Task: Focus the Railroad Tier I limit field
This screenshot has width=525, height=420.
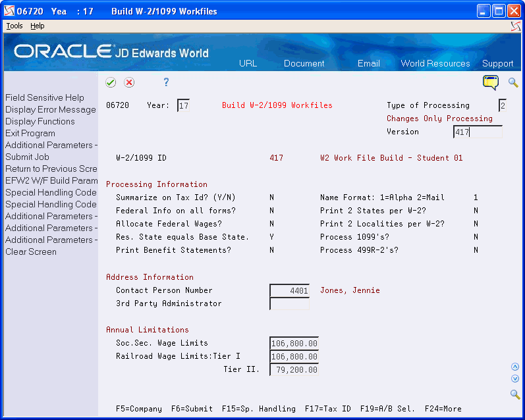Action: pyautogui.click(x=294, y=356)
